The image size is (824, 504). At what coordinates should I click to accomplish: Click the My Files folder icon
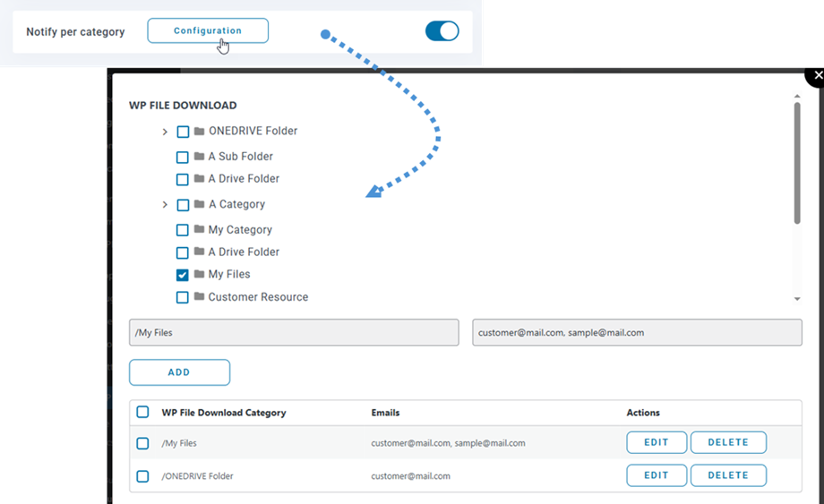pyautogui.click(x=199, y=275)
